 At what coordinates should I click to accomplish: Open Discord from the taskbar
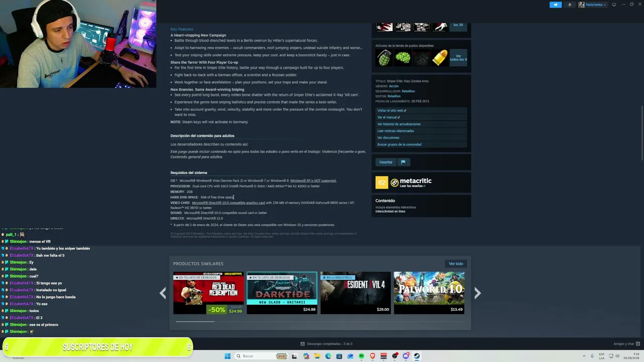[x=406, y=356]
